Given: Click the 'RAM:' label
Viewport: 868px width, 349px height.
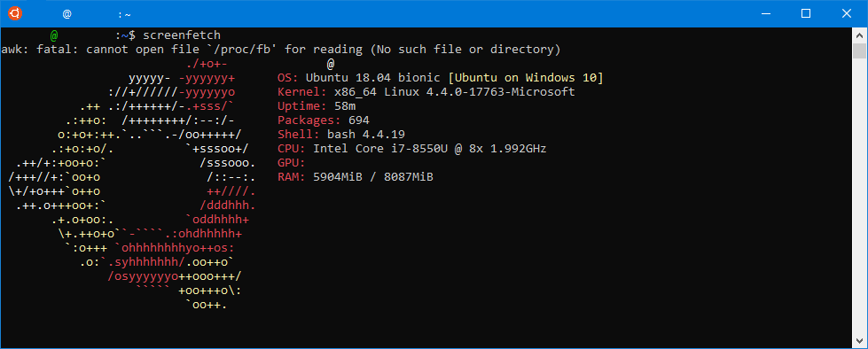Looking at the screenshot, I should coord(292,177).
